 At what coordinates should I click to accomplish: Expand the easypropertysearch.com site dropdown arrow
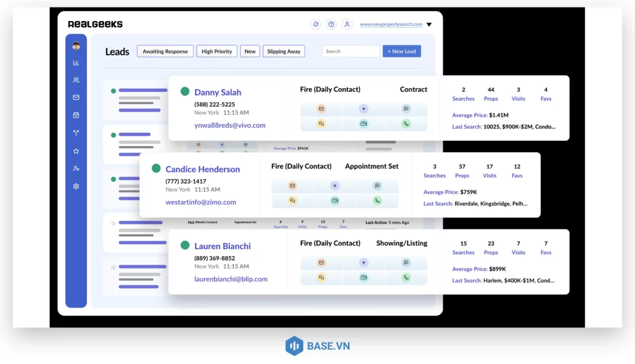tap(429, 25)
